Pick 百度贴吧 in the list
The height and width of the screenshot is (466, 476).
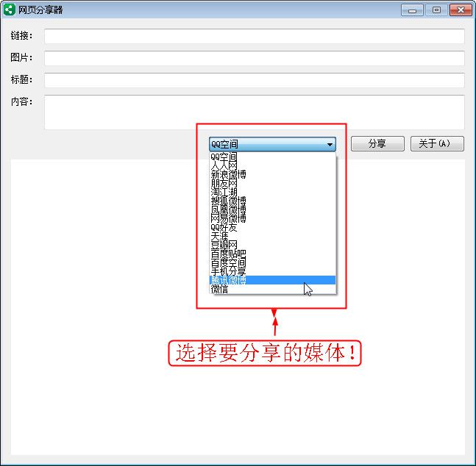click(272, 254)
